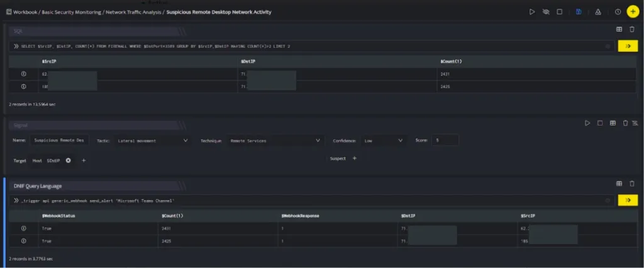Add a new block with the yellow plus button

[633, 12]
